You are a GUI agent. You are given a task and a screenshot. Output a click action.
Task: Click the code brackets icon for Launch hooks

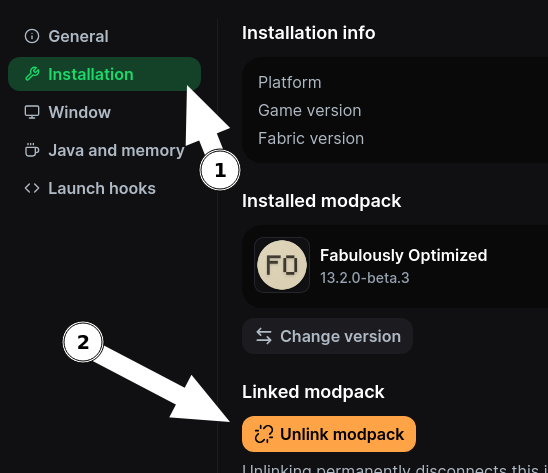[x=32, y=188]
